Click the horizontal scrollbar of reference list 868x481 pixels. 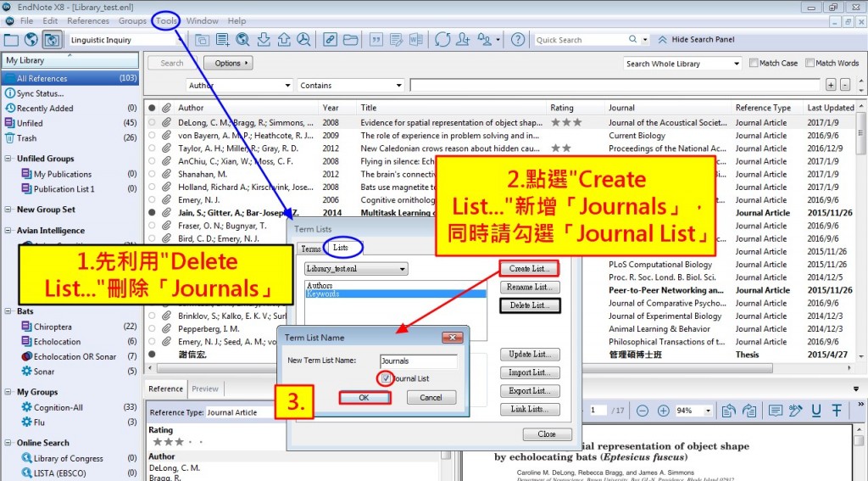(x=464, y=368)
